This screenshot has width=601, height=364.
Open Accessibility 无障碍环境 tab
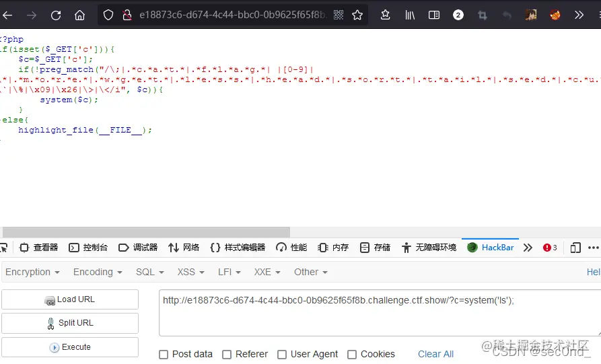(429, 248)
